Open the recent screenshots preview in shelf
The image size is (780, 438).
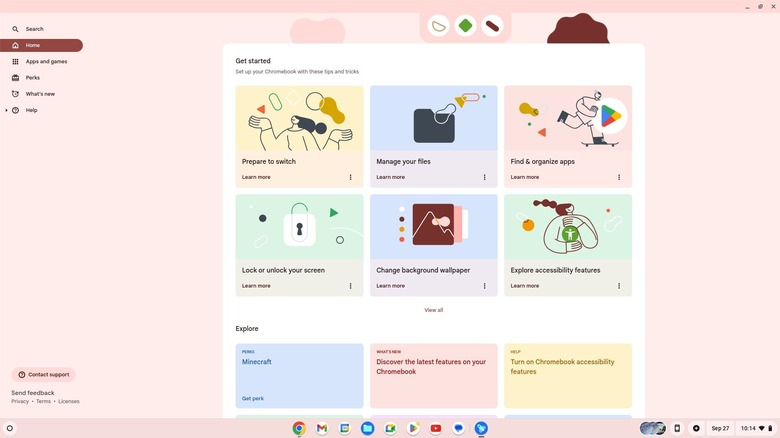[x=653, y=428]
